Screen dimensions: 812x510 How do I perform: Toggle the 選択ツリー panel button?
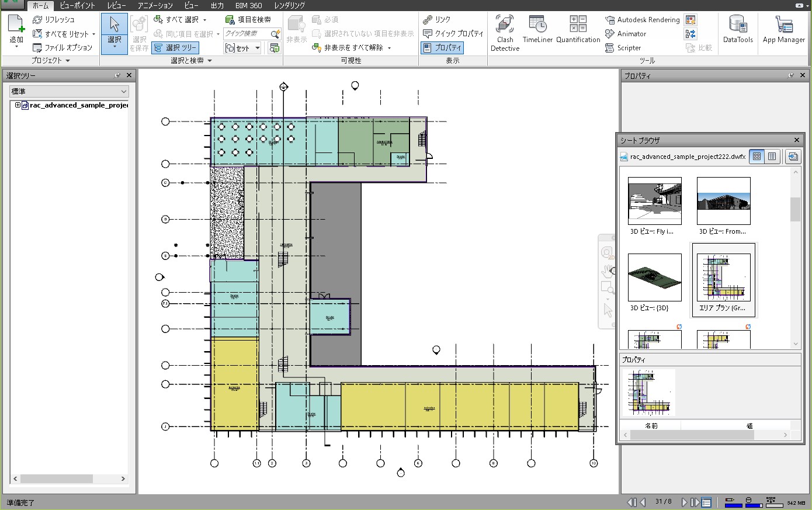175,47
